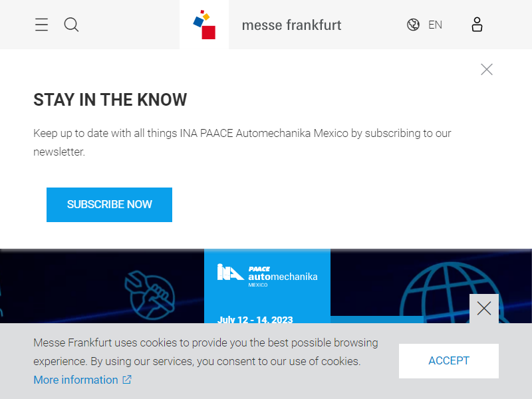Open the user account icon
Image resolution: width=532 pixels, height=399 pixels.
tap(477, 25)
